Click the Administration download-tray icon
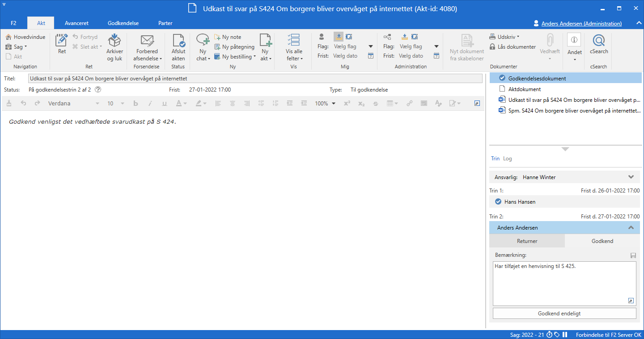Screen dimensions: 644x339 click(x=404, y=37)
